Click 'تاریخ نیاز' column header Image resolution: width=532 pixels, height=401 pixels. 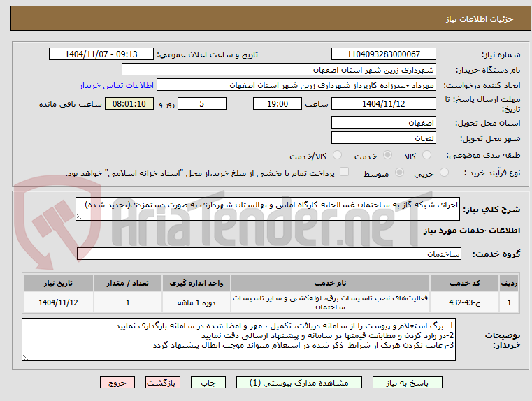tap(58, 283)
